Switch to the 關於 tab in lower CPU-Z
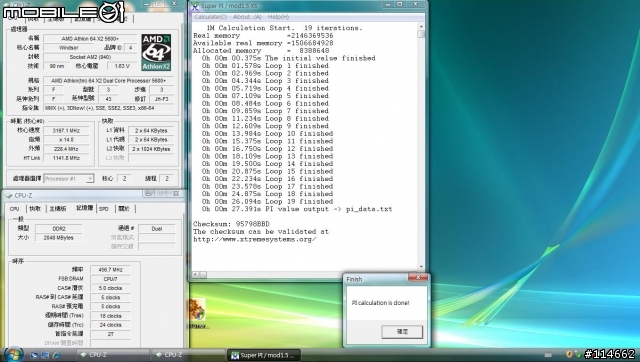The width and height of the screenshot is (640, 362). click(x=124, y=209)
